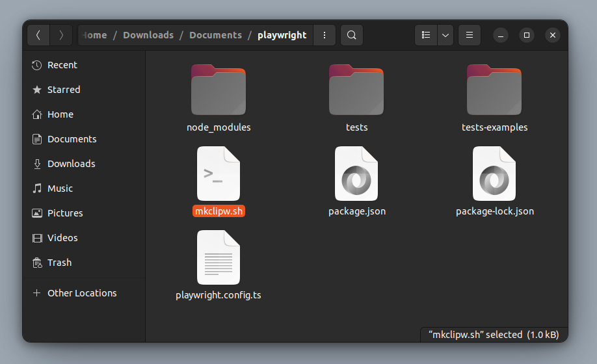Open Music from the sidebar label
The width and height of the screenshot is (597, 364).
pos(60,188)
